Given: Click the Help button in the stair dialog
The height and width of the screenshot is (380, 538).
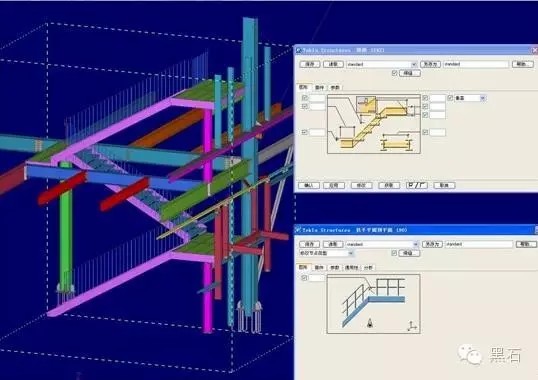Looking at the screenshot, I should [522, 64].
